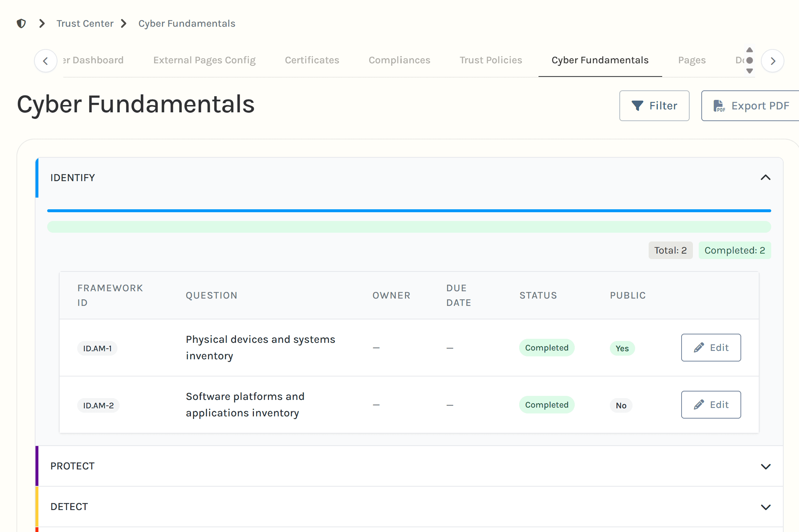Click the PDF file icon
This screenshot has width=799, height=532.
719,106
